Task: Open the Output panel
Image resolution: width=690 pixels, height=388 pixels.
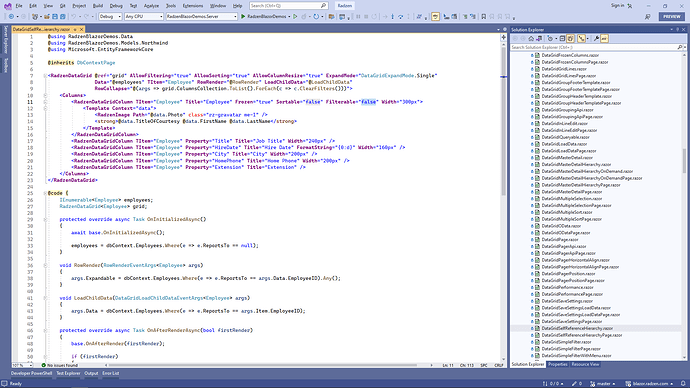Action: pyautogui.click(x=91, y=373)
